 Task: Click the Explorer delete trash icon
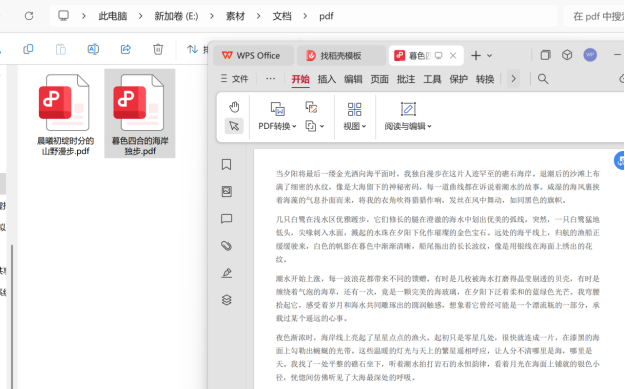click(x=158, y=49)
